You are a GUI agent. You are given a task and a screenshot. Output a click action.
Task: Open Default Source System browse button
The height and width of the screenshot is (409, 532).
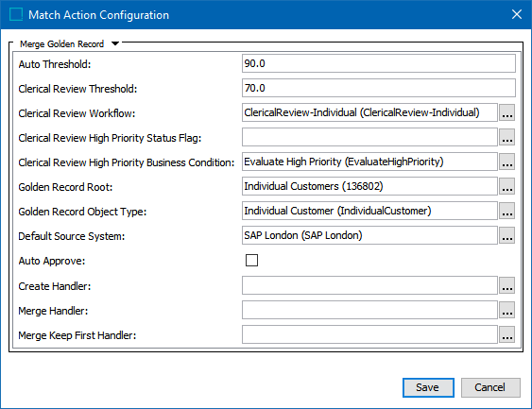(506, 235)
